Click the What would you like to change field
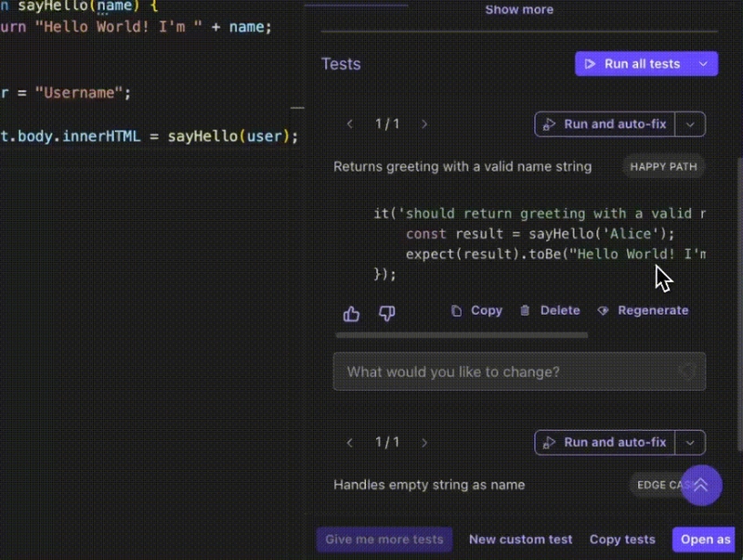743x560 pixels. click(x=519, y=371)
